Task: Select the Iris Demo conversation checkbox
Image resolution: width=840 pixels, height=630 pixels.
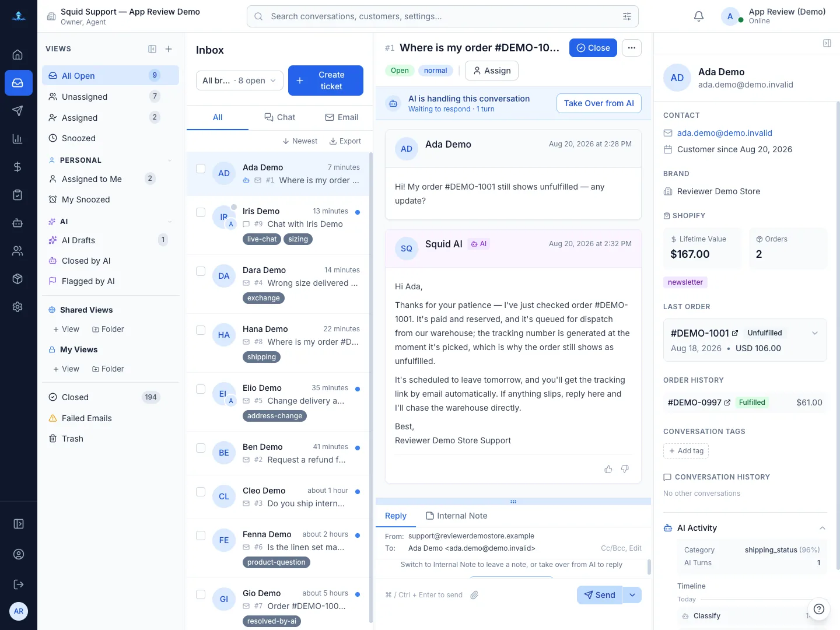Action: [x=201, y=212]
